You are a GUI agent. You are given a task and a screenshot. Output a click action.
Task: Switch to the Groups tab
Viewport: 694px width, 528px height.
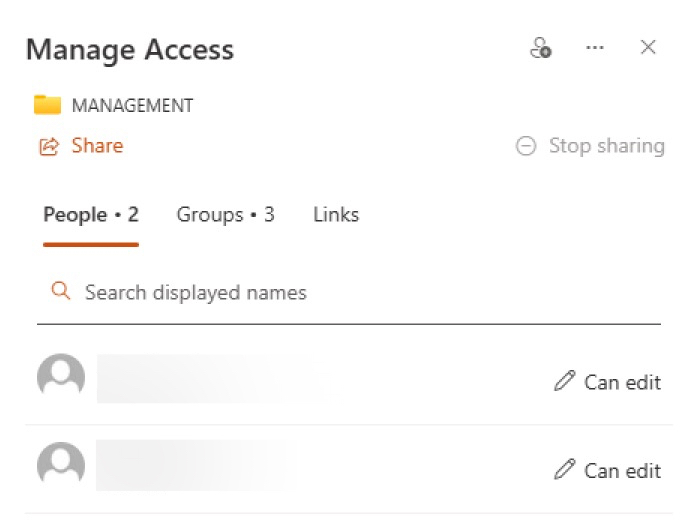[x=225, y=215]
